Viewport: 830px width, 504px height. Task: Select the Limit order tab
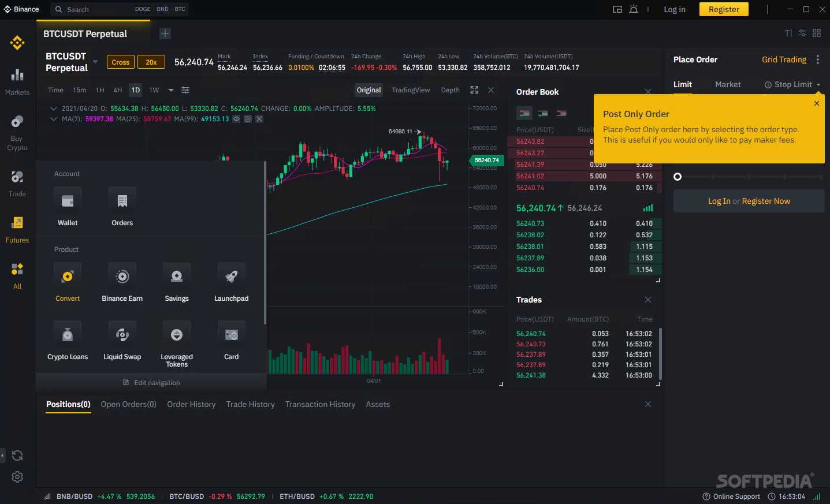coord(683,85)
